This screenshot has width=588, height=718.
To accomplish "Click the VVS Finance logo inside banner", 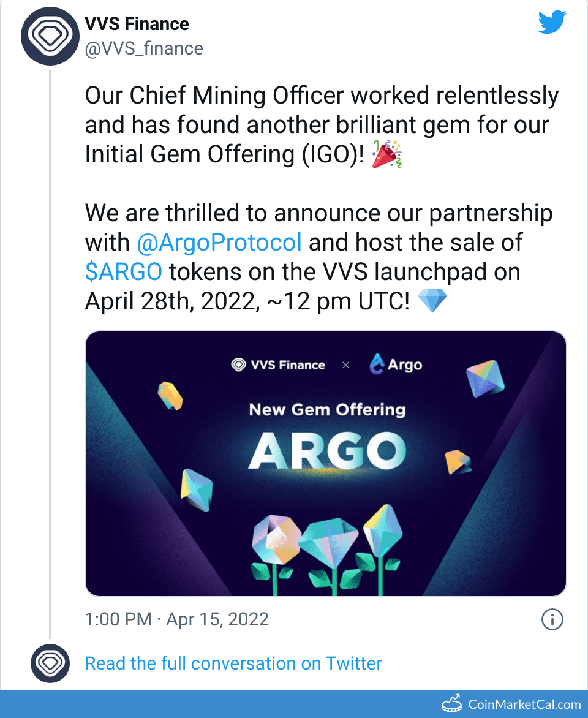I will (238, 365).
